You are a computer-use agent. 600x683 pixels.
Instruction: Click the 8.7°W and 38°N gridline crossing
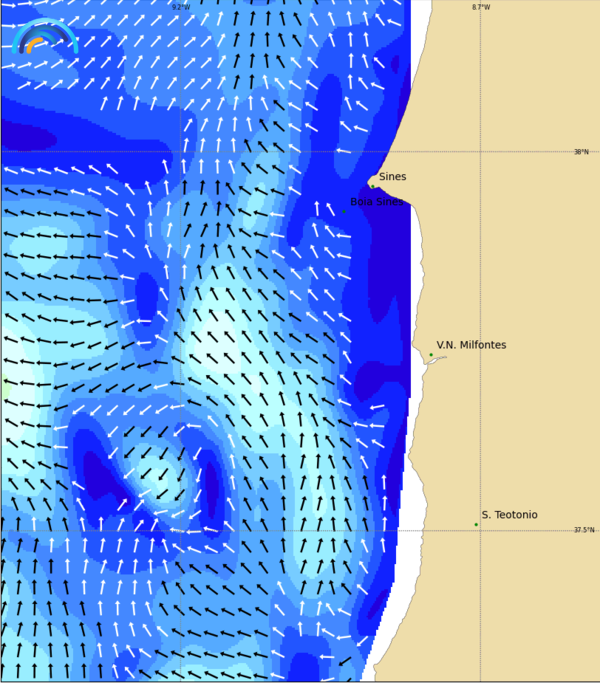pos(480,152)
